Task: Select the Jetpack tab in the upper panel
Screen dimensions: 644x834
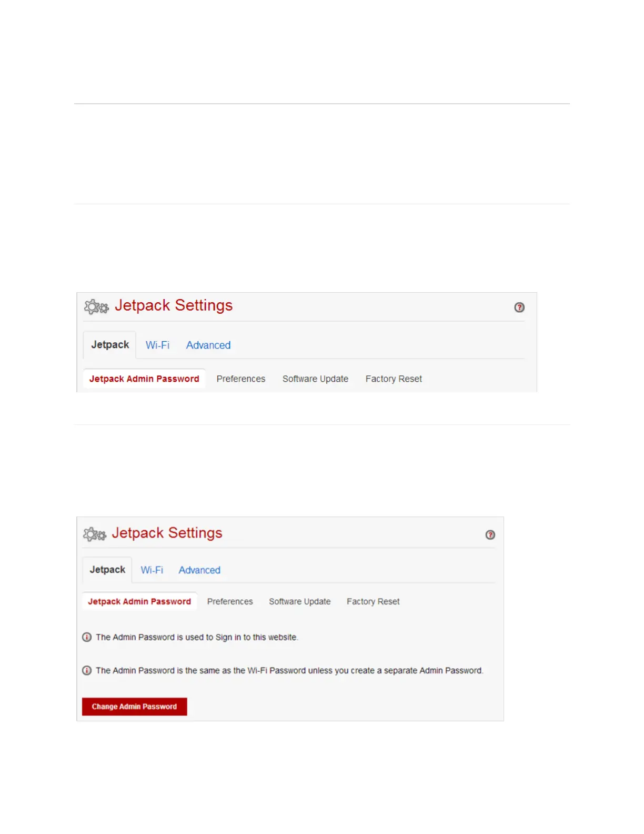Action: tap(110, 345)
